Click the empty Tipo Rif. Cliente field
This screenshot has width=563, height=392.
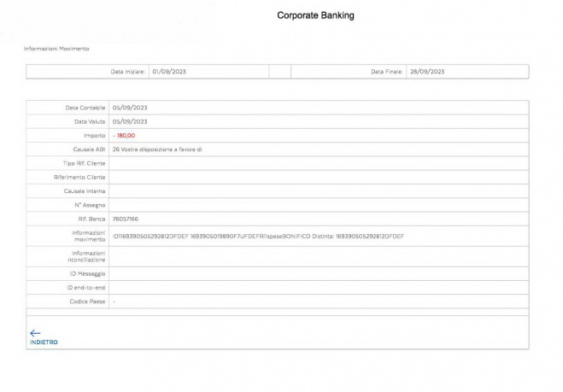point(316,162)
